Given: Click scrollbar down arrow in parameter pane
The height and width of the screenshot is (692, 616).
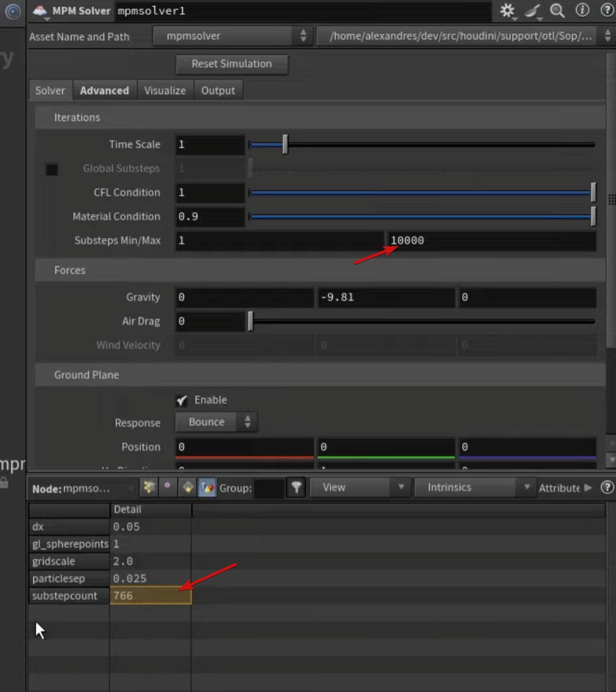Looking at the screenshot, I should tap(612, 460).
